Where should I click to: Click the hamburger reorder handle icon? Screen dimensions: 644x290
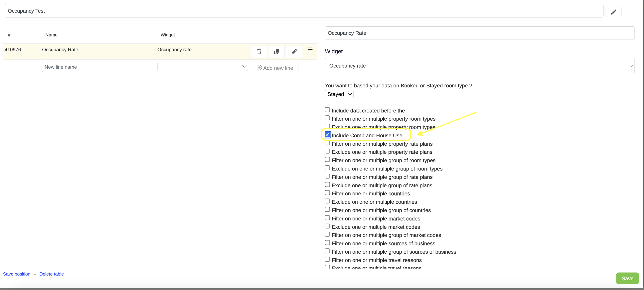click(310, 49)
